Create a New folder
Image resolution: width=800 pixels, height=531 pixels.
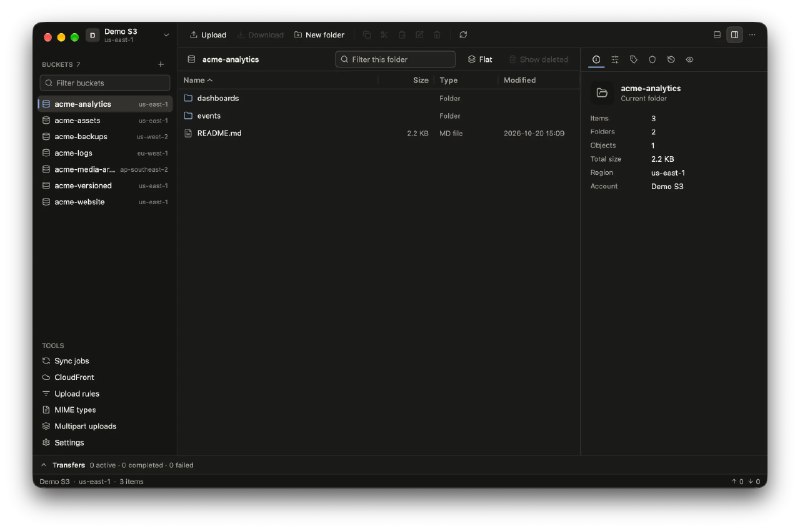pyautogui.click(x=319, y=35)
